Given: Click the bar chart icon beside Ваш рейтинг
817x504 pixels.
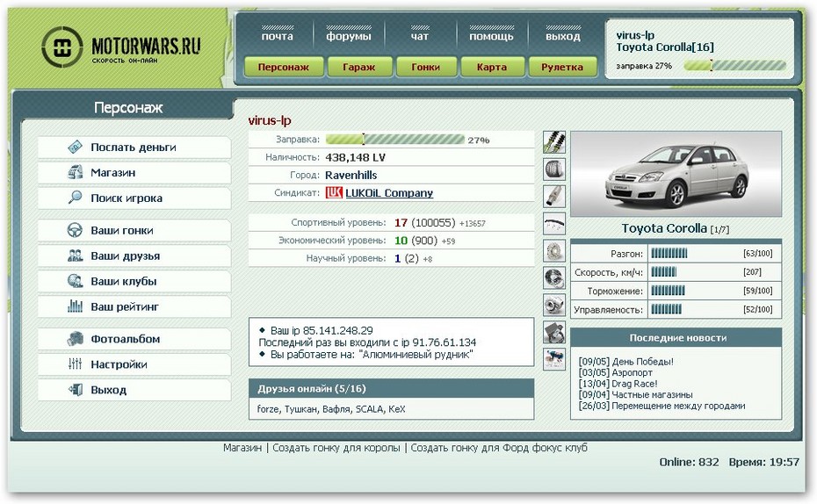Looking at the screenshot, I should (75, 306).
